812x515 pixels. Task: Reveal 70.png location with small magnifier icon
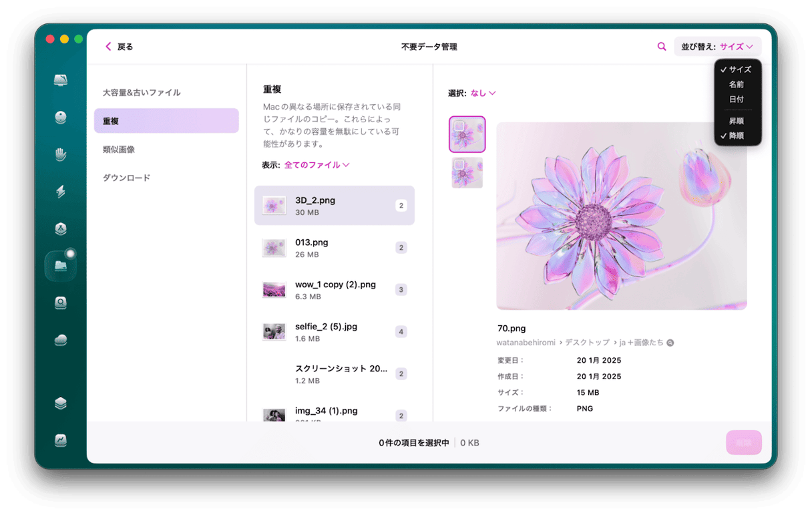[x=670, y=343]
